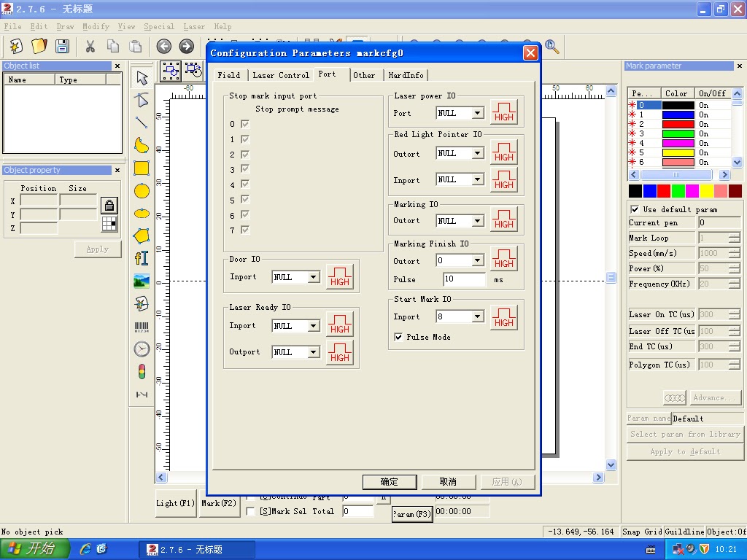Uncheck Use default param option
Viewport: 747px width, 560px height.
[x=634, y=209]
